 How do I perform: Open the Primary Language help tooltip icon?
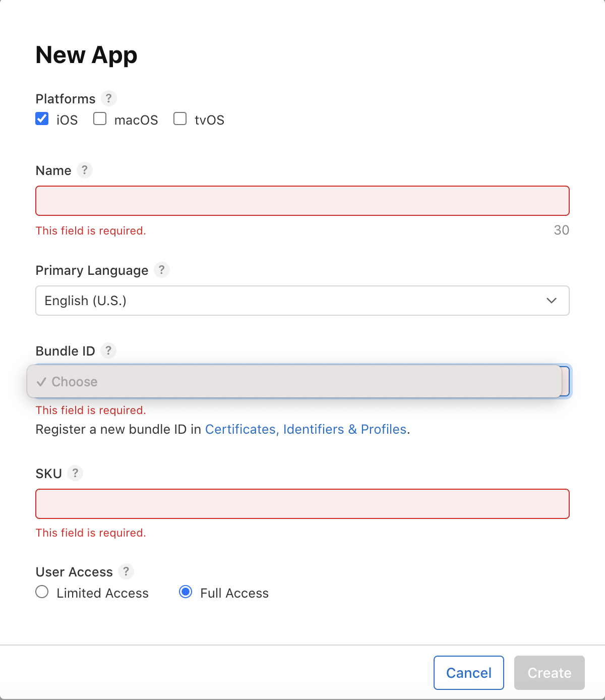[161, 270]
